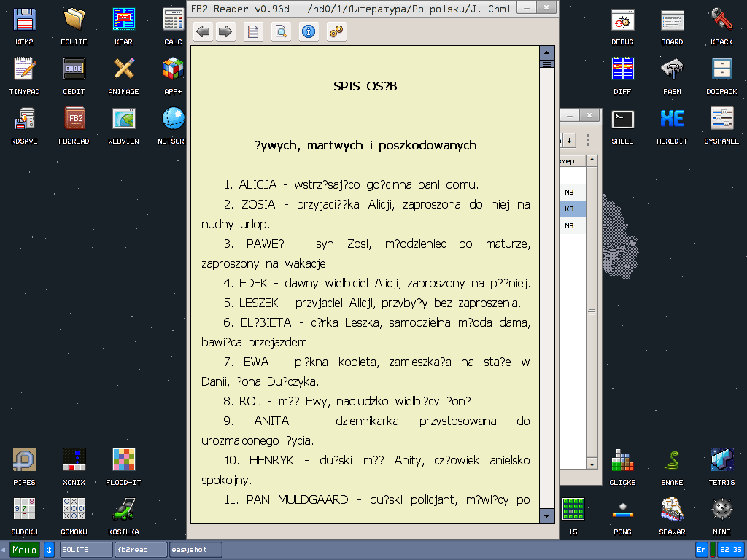Launch the SNAKE game icon
This screenshot has width=747, height=560.
tap(672, 464)
